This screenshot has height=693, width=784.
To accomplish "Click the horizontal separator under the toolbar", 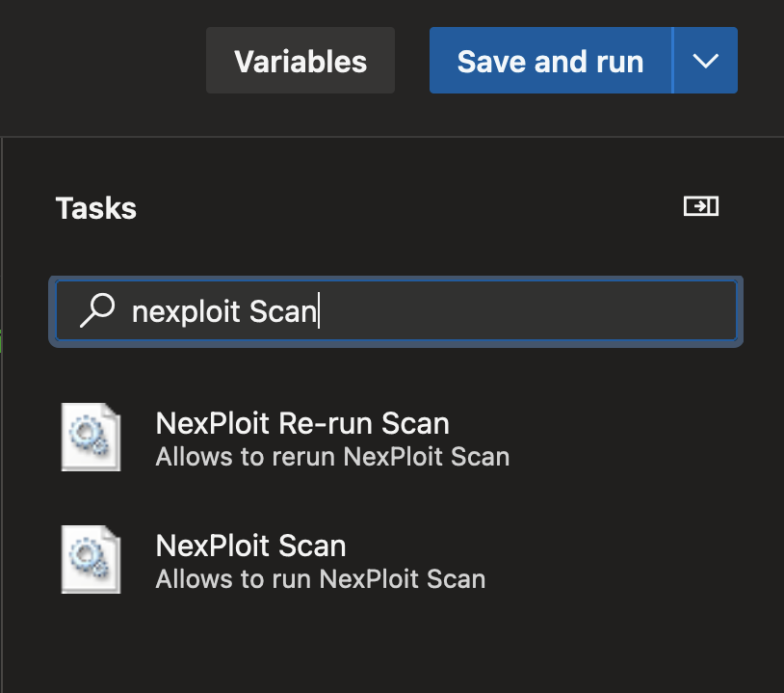I will click(392, 136).
